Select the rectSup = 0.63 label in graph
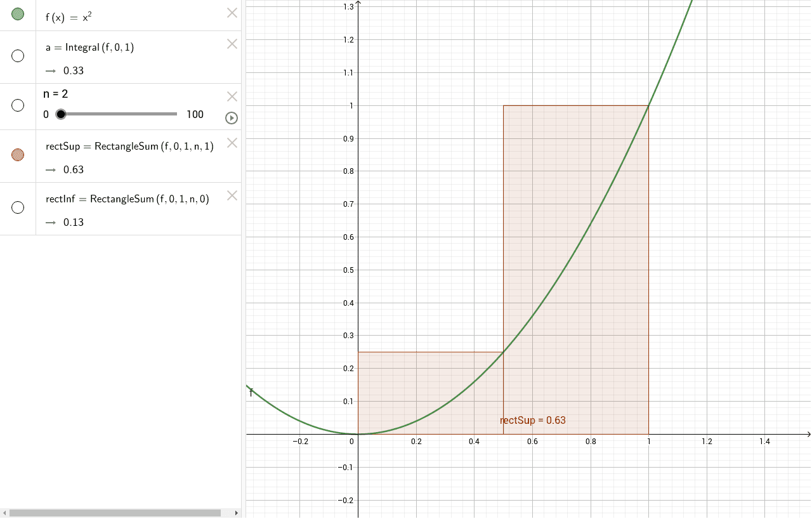The width and height of the screenshot is (812, 519). pos(532,420)
